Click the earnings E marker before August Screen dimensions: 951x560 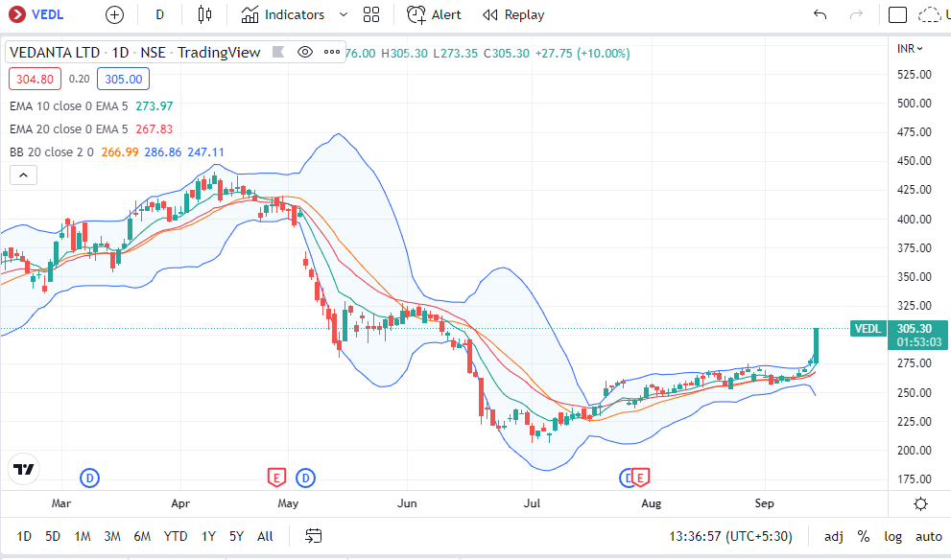click(640, 478)
